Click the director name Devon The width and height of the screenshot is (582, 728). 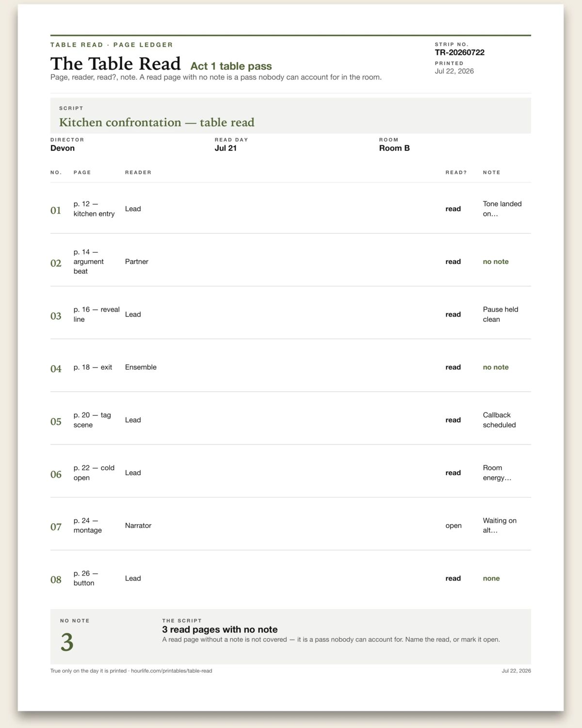(63, 148)
